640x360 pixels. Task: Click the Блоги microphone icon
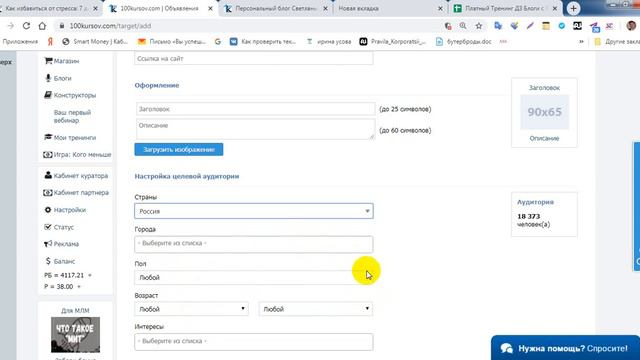tap(48, 78)
